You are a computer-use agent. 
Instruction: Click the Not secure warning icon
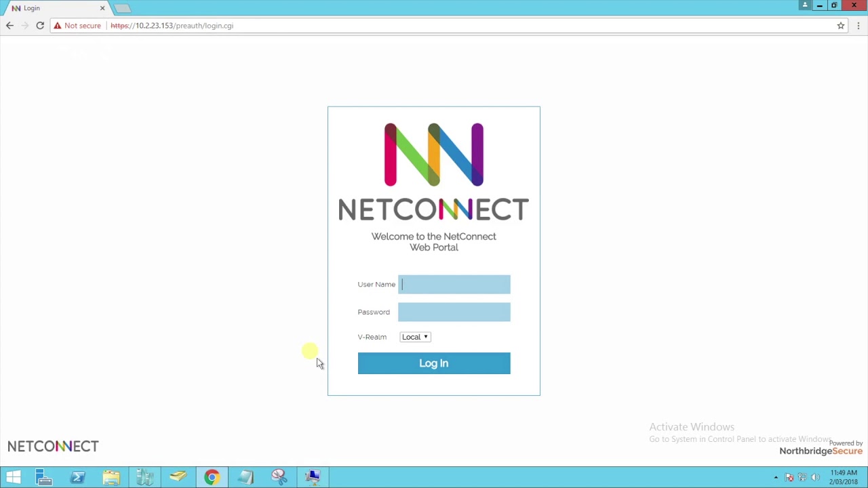click(x=58, y=26)
